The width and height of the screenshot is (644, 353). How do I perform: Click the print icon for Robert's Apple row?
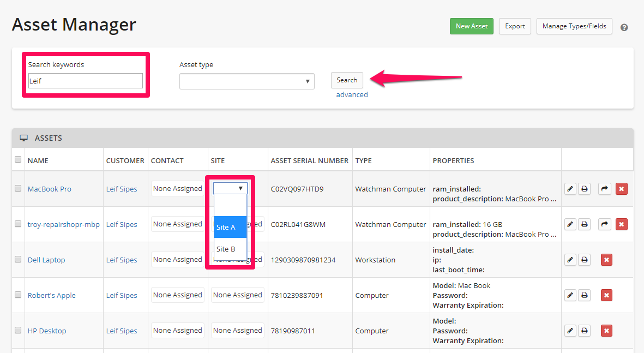[584, 295]
